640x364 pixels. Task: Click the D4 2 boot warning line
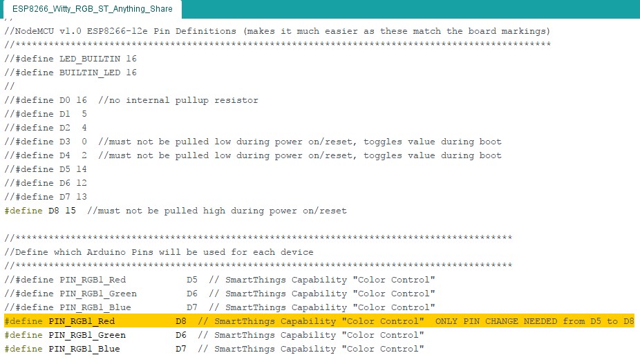(x=253, y=155)
